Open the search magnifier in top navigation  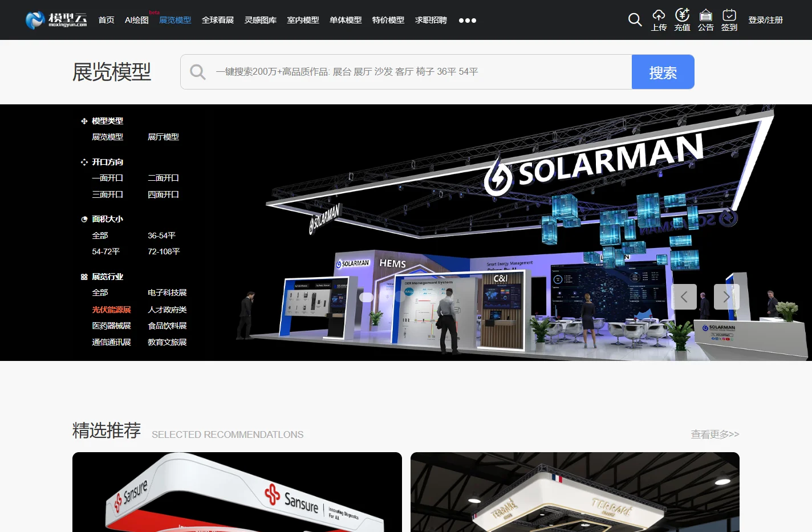[x=635, y=19]
